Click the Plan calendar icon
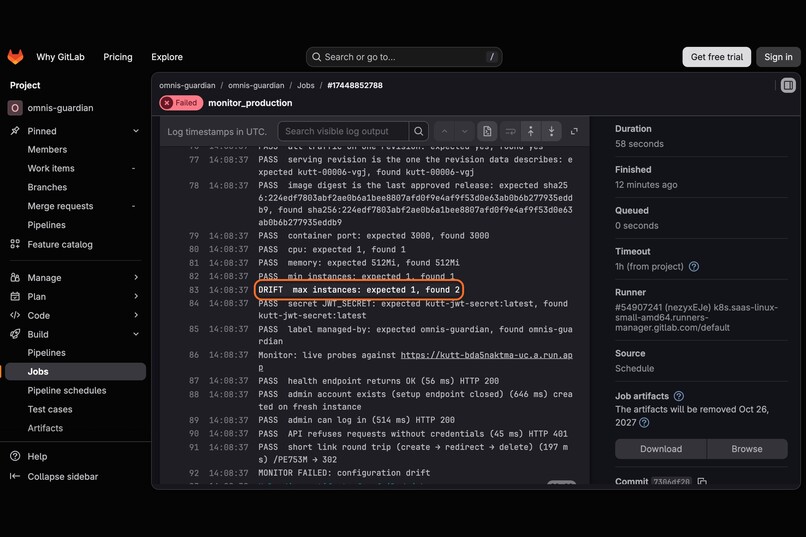806x537 pixels. 15,297
